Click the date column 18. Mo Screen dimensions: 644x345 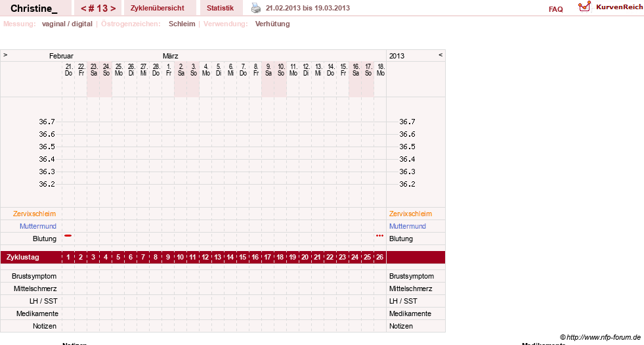click(381, 70)
